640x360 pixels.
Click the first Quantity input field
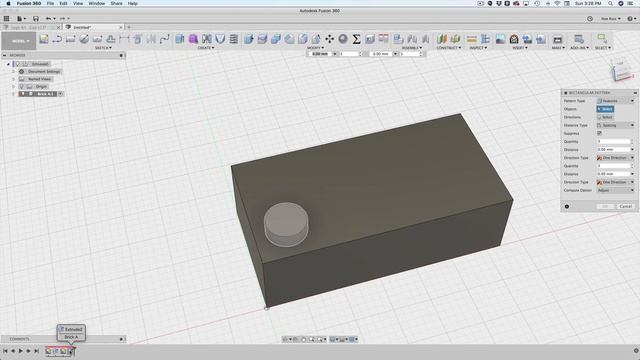613,141
